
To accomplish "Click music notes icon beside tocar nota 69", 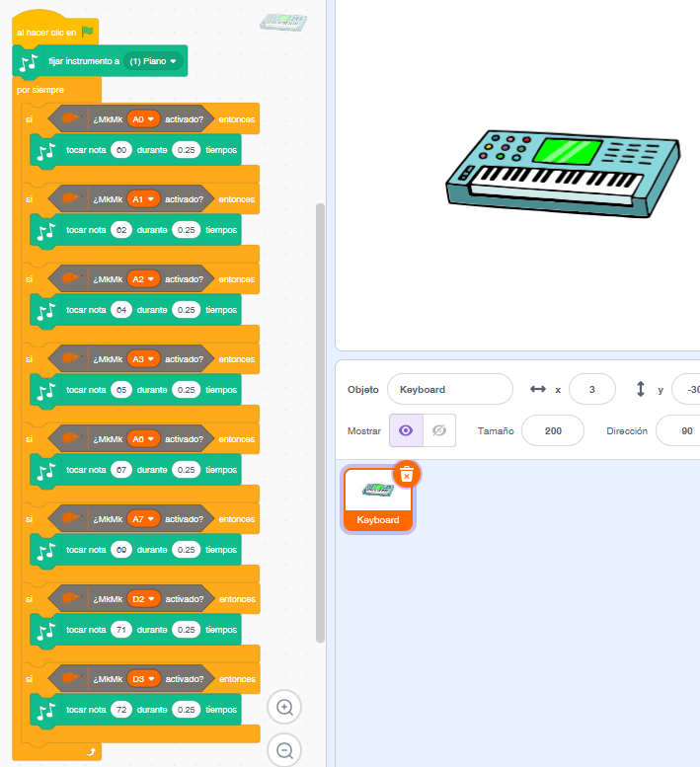I will pos(46,551).
